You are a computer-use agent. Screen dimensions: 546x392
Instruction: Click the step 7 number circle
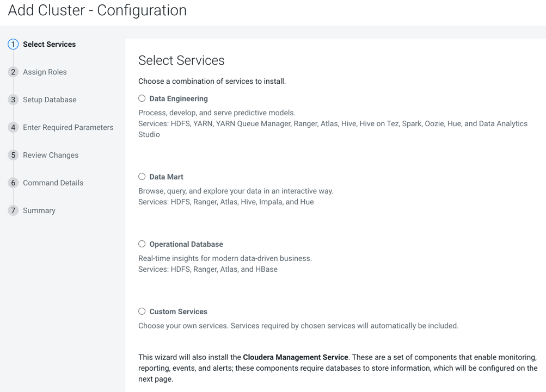click(13, 211)
